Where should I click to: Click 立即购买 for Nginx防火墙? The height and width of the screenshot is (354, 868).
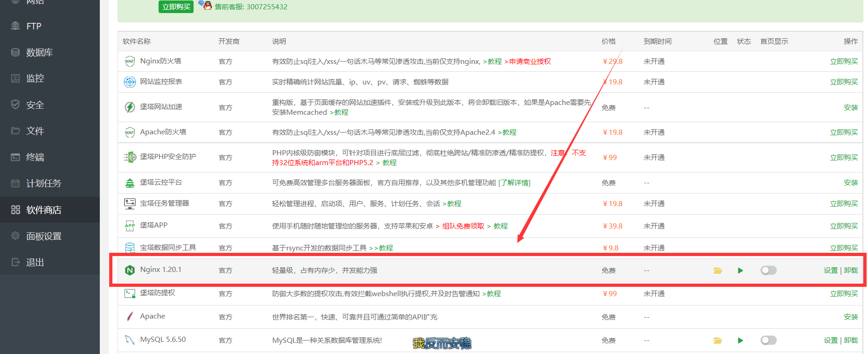click(844, 62)
